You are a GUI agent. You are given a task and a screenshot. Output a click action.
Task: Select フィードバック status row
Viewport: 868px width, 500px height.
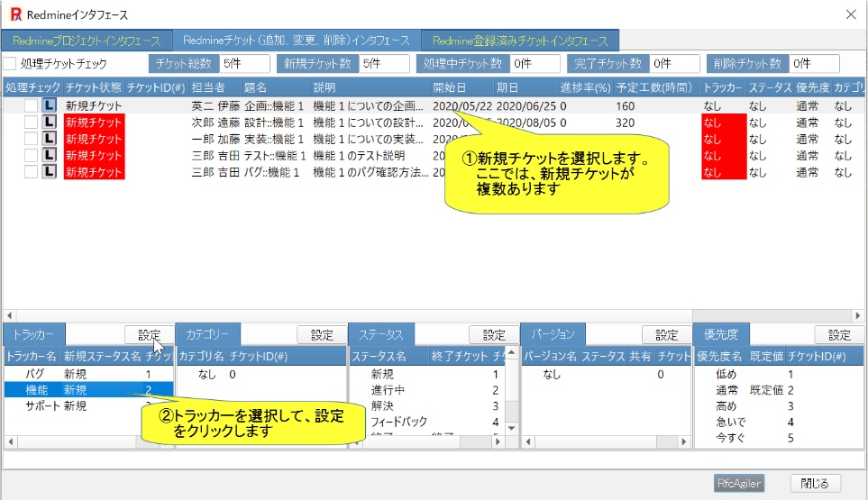(x=427, y=422)
